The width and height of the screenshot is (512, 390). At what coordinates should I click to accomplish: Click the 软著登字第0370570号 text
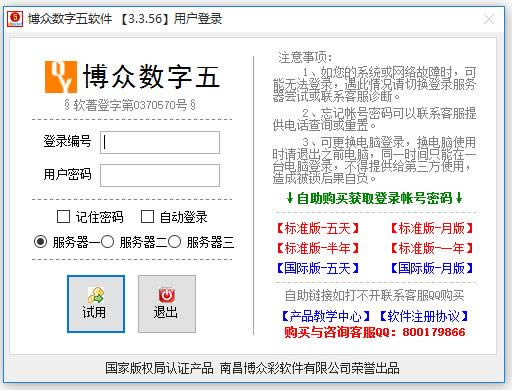[130, 105]
